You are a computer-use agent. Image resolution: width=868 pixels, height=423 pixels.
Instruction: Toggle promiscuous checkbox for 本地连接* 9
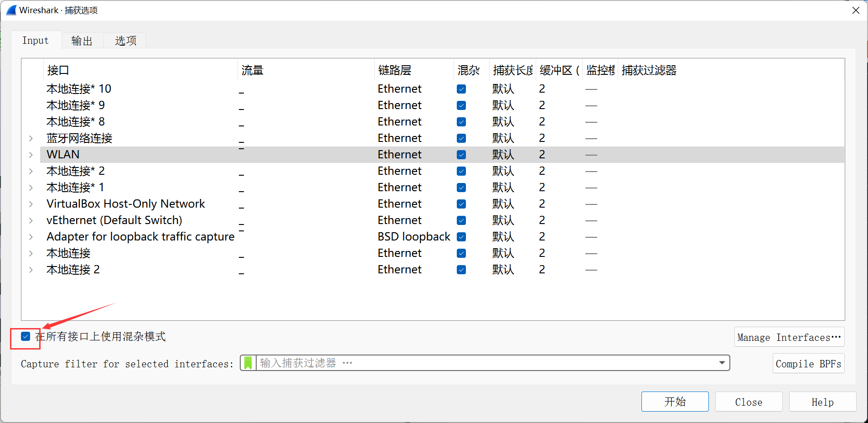click(x=461, y=105)
